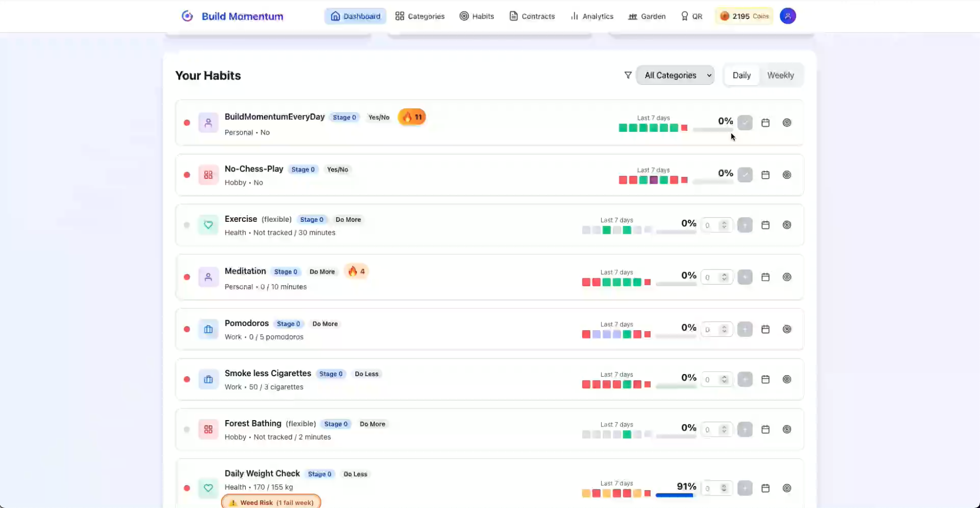
Task: Click the target icon on Meditation row
Action: point(787,277)
